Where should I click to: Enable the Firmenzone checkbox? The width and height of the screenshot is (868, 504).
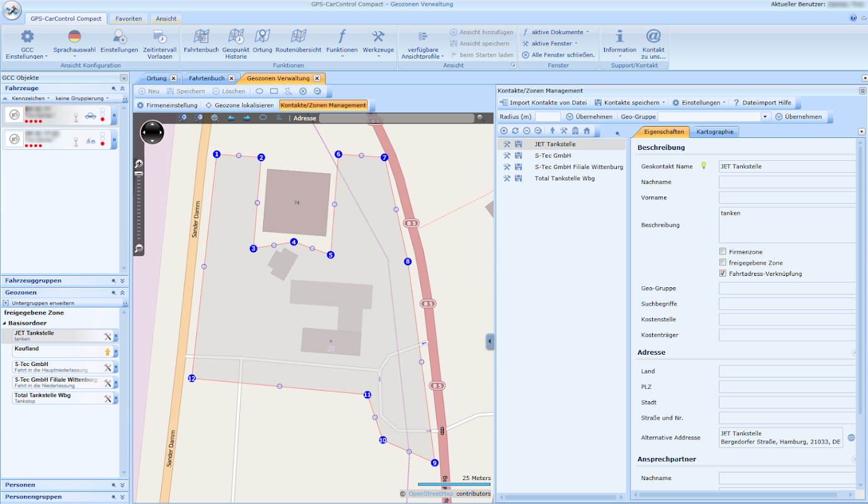pos(723,252)
